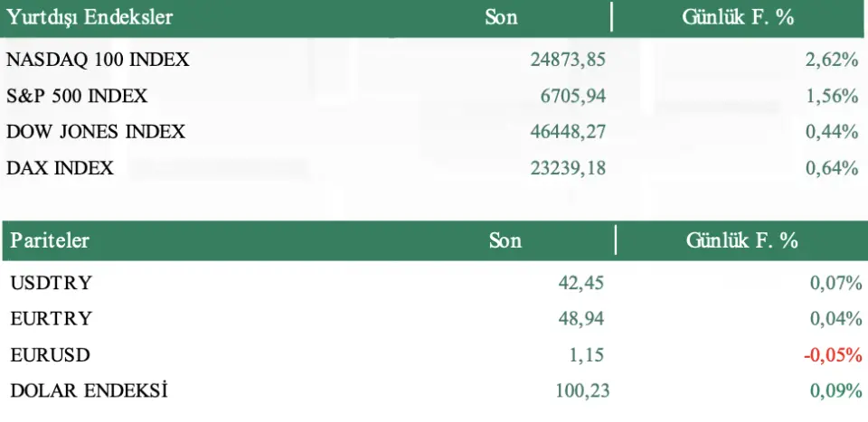The image size is (868, 422).
Task: Click the red -0,05% EURUSD change
Action: [833, 355]
